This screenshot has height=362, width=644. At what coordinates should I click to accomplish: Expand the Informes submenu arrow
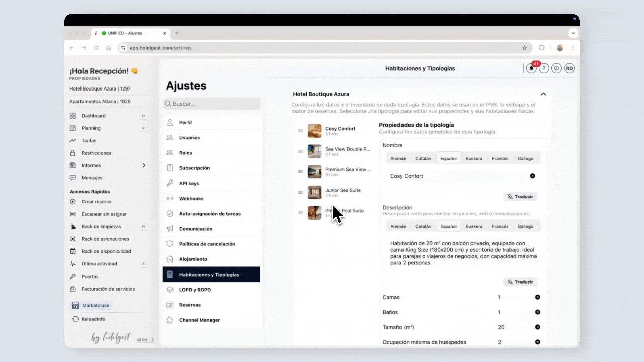click(144, 165)
